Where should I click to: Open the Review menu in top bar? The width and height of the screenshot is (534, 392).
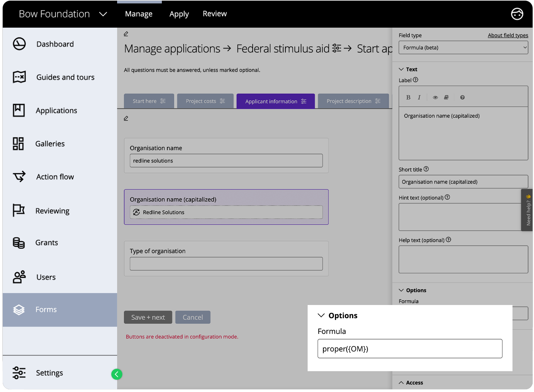[214, 14]
